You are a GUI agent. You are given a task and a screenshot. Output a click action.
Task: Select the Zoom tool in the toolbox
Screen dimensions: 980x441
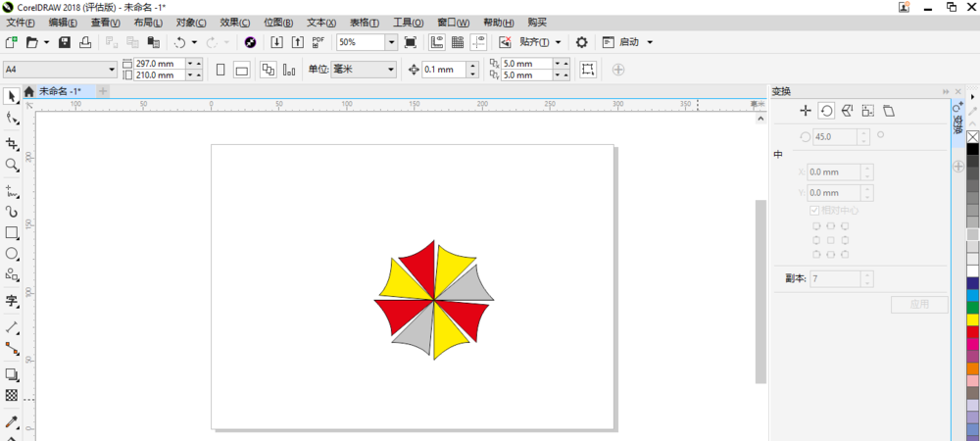click(11, 165)
